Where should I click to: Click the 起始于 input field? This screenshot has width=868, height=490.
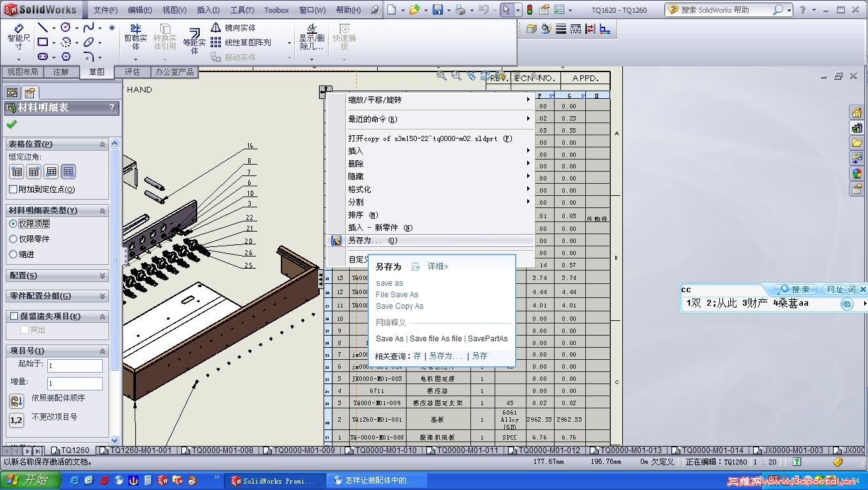click(75, 366)
